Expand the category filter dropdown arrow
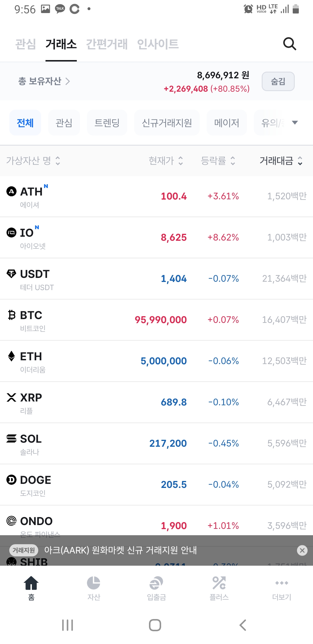The width and height of the screenshot is (313, 644). [295, 123]
